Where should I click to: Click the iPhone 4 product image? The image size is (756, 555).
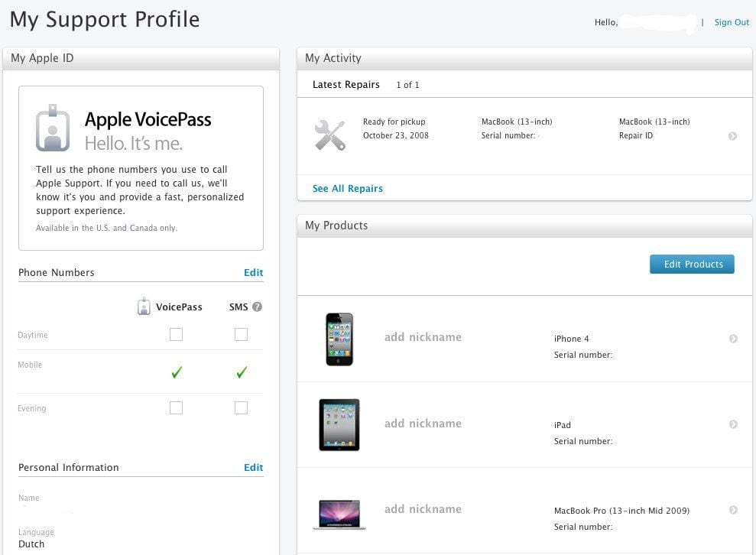pos(339,339)
